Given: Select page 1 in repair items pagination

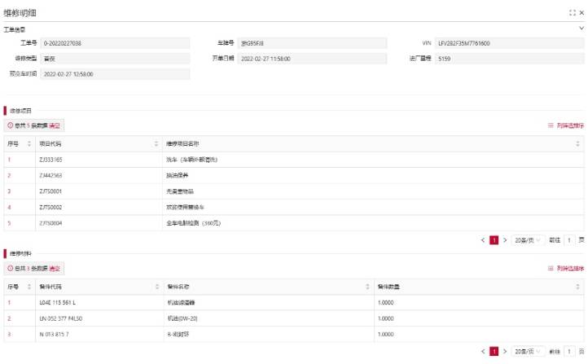Looking at the screenshot, I should point(494,240).
